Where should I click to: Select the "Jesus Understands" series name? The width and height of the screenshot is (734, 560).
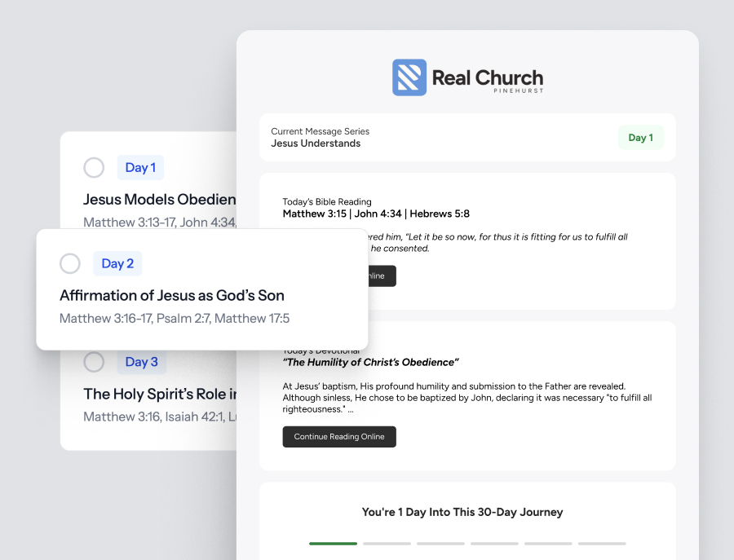coord(316,143)
